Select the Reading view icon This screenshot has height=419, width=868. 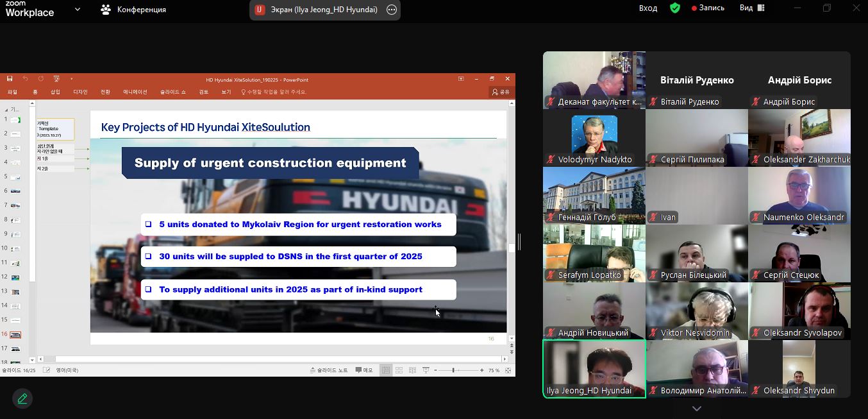[412, 370]
